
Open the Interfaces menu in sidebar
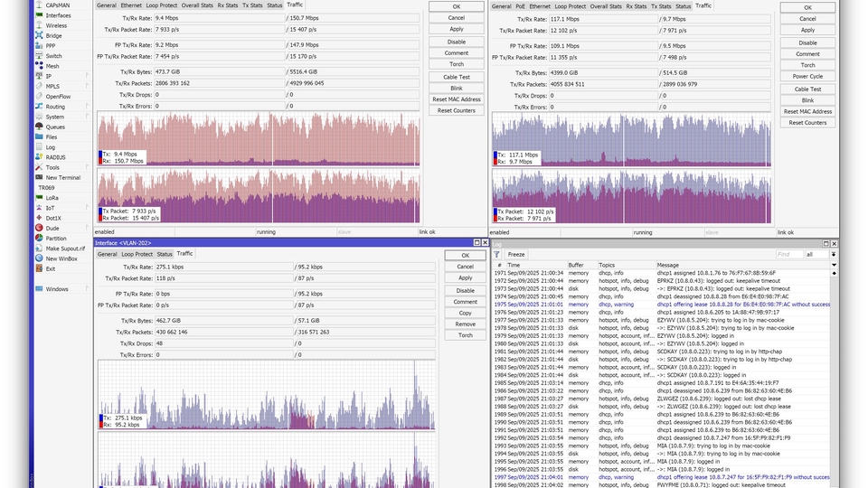pos(58,15)
